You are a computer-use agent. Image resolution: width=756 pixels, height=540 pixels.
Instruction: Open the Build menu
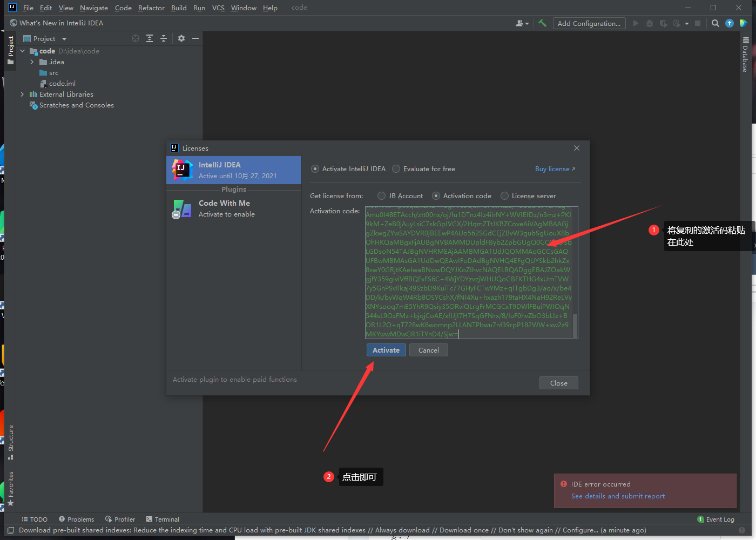click(179, 8)
